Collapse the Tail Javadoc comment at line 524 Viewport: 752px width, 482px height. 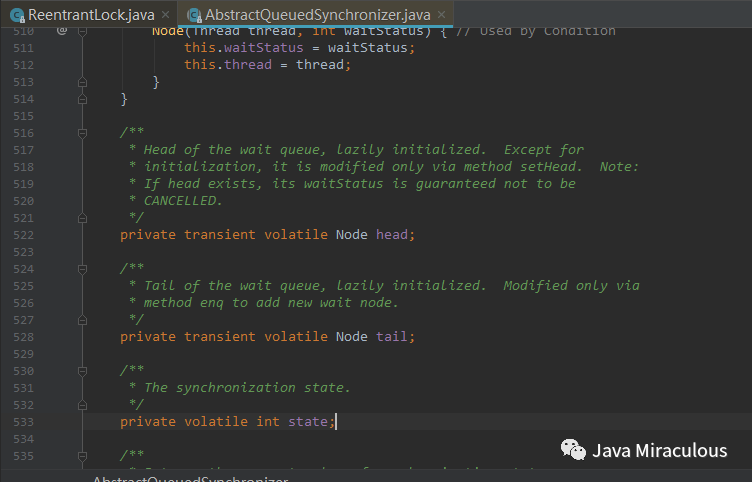(x=82, y=269)
